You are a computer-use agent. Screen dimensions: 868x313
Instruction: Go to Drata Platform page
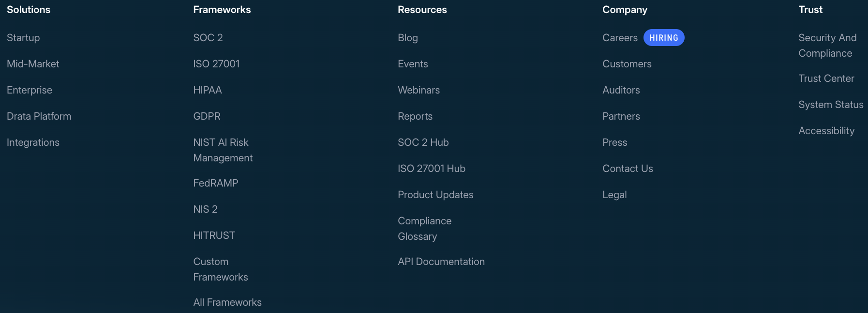click(x=39, y=116)
